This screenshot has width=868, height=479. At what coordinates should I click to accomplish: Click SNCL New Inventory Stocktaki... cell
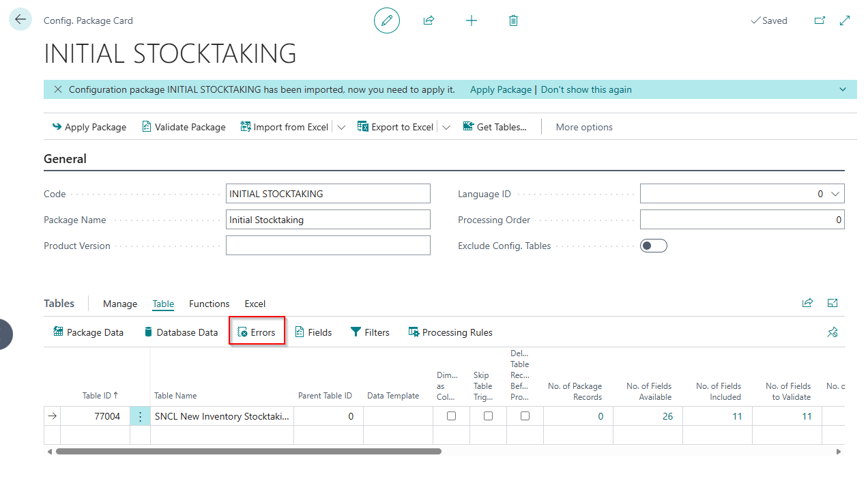click(x=222, y=416)
